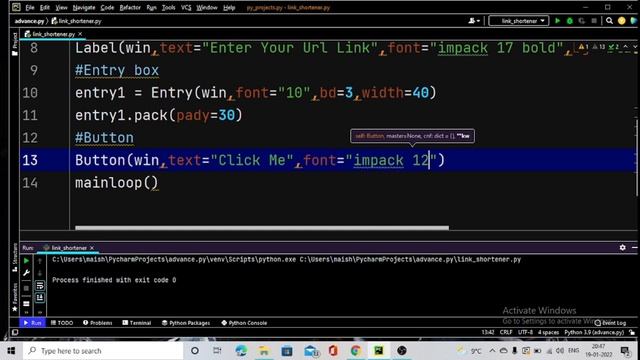Rerun link_shortener from the Run panel
Screen dimensions: 640x360
point(27,260)
